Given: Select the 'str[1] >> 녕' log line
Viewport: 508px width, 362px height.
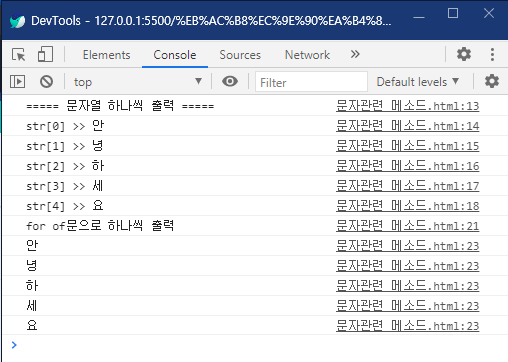Looking at the screenshot, I should (65, 146).
